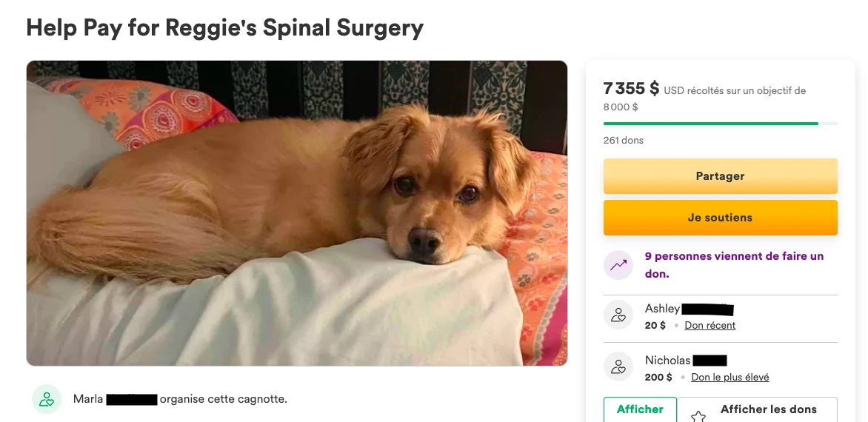This screenshot has width=868, height=422.
Task: Click the 261 dons count
Action: pyautogui.click(x=623, y=140)
